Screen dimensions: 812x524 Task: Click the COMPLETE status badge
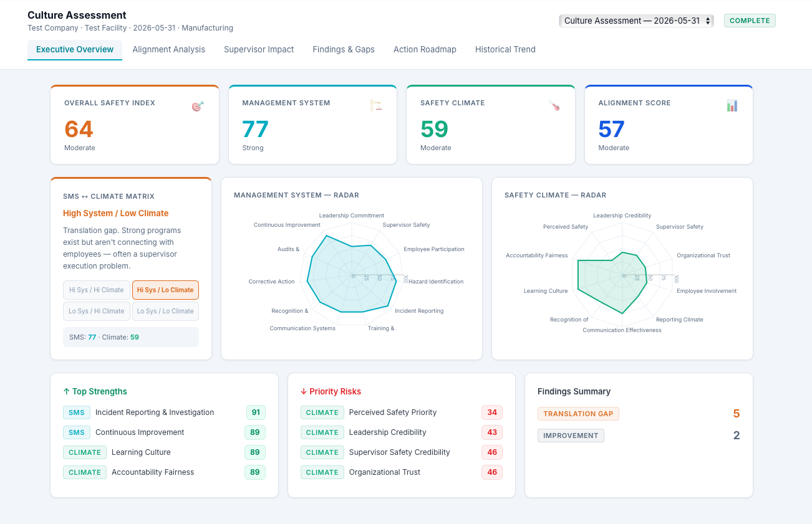click(x=750, y=21)
